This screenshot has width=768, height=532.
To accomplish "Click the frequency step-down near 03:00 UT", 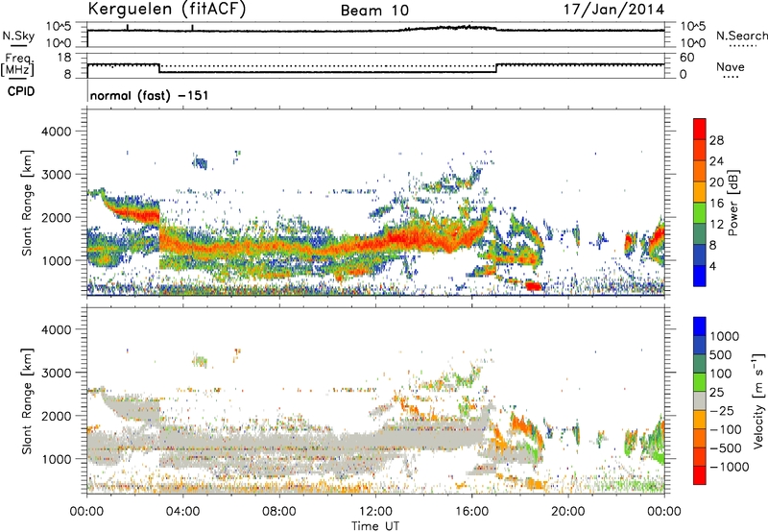I will (159, 68).
